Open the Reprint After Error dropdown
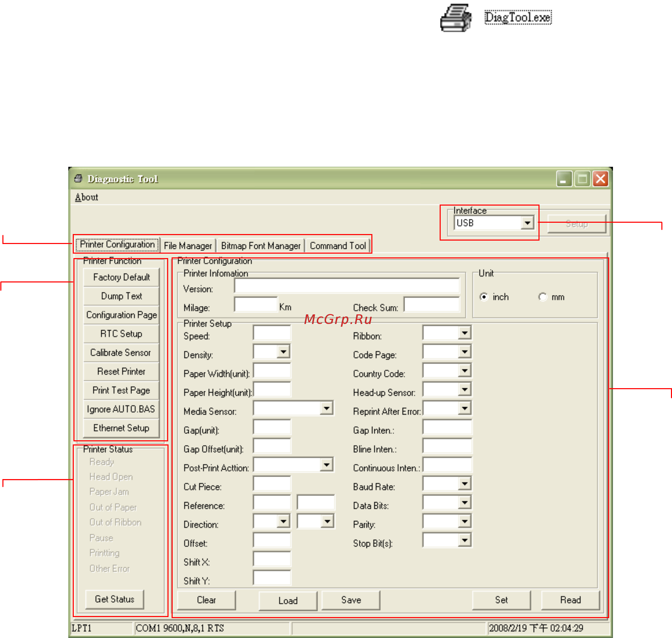This screenshot has height=638, width=672. [465, 408]
